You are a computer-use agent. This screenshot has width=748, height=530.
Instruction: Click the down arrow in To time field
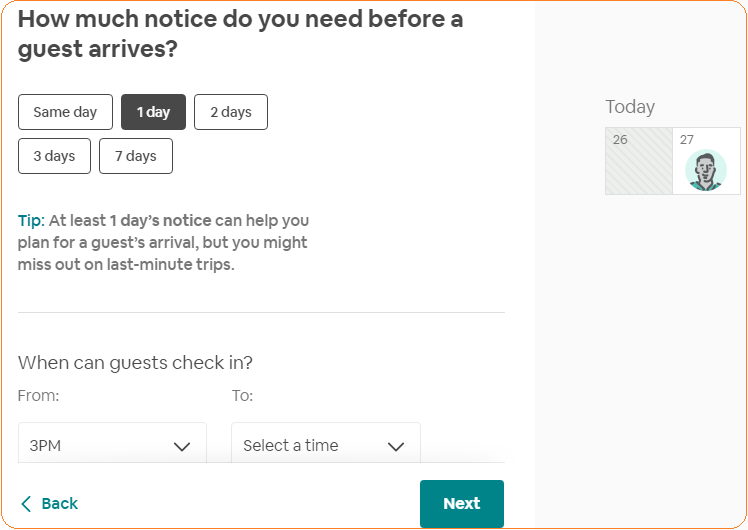point(396,446)
